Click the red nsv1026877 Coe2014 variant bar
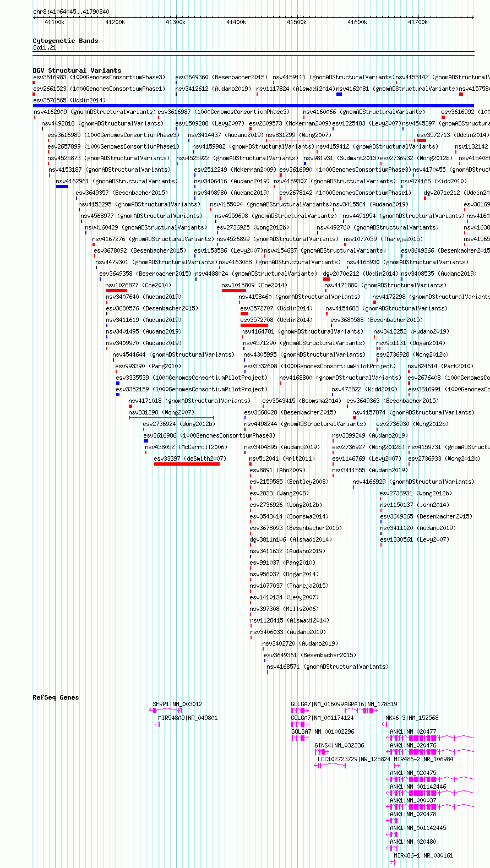Screen dimensions: 490x868 pyautogui.click(x=116, y=291)
